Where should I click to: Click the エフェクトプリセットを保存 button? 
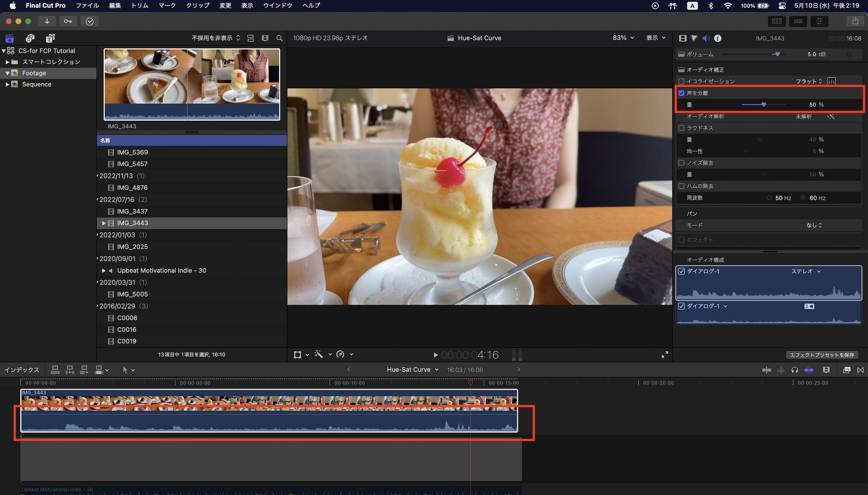click(x=822, y=355)
